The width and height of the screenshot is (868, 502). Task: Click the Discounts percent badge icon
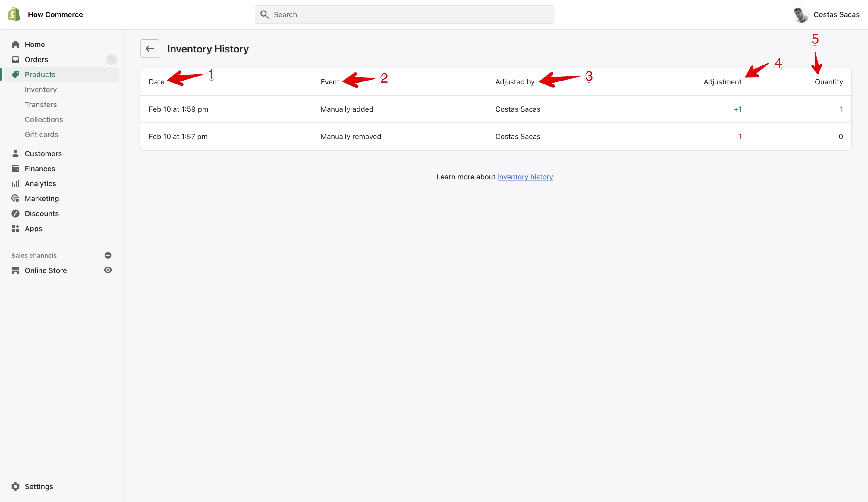(15, 214)
